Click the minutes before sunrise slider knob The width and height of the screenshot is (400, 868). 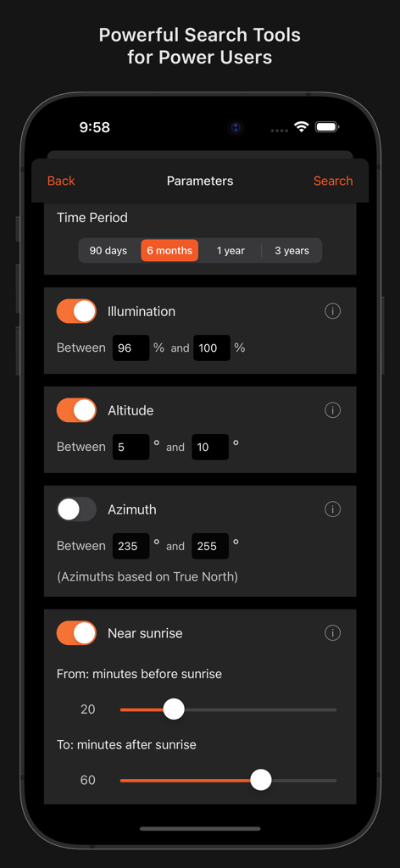point(174,709)
